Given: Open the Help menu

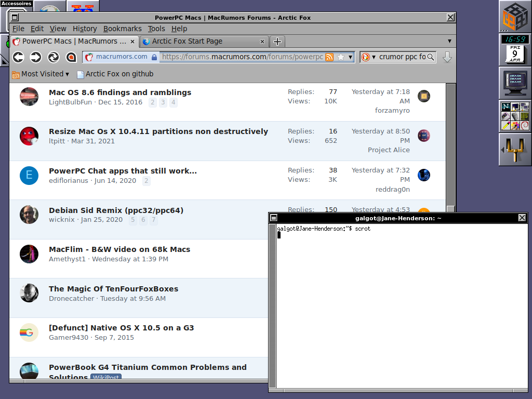Looking at the screenshot, I should [179, 29].
